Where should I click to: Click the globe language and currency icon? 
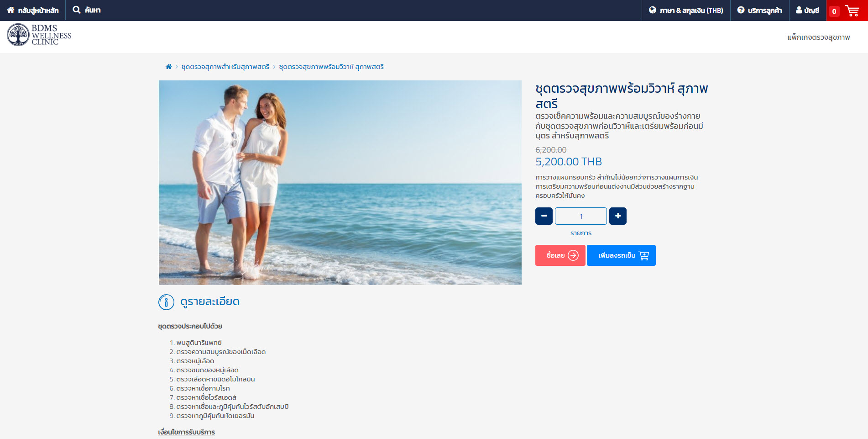tap(652, 10)
